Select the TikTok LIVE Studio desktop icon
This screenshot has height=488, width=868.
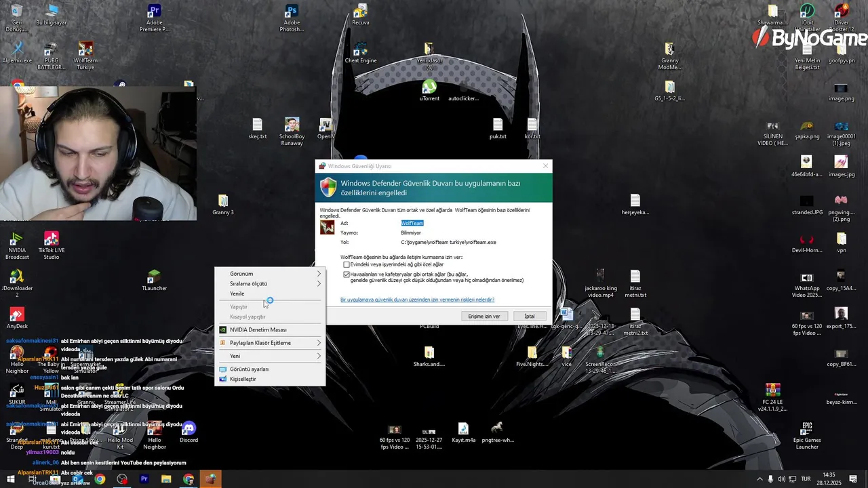[x=51, y=246]
